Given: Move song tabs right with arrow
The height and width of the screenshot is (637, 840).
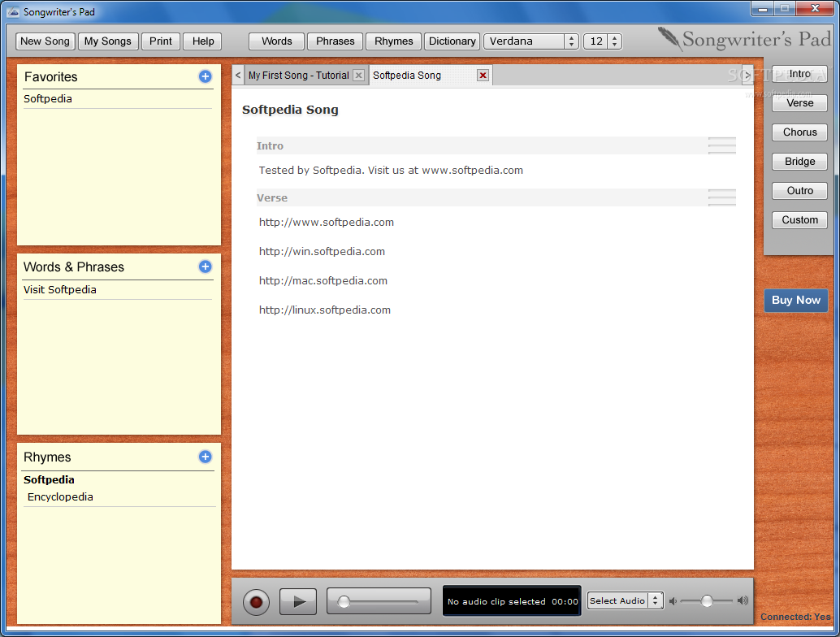Looking at the screenshot, I should click(x=747, y=76).
